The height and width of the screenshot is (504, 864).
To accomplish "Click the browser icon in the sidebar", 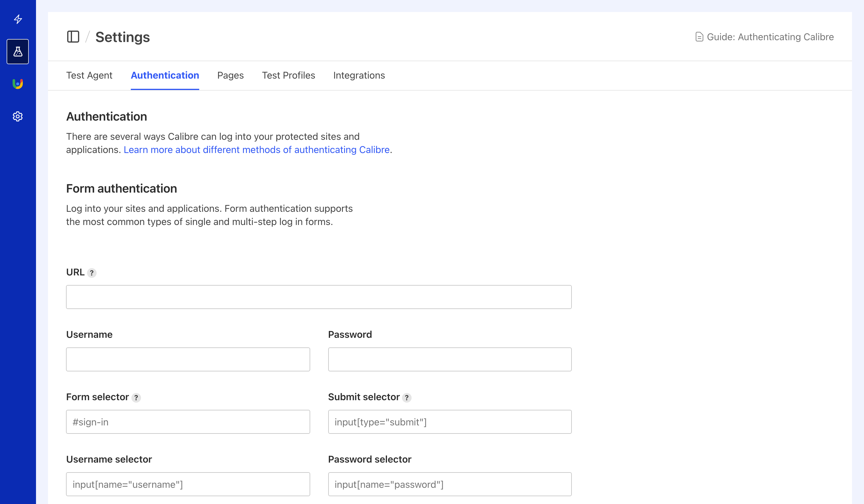I will (x=17, y=83).
